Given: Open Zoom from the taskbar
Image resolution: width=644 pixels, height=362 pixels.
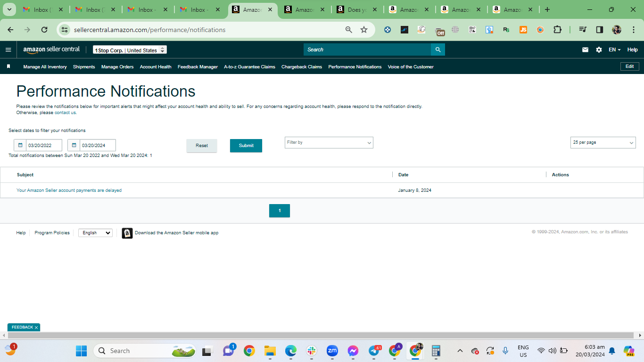Looking at the screenshot, I should [332, 351].
